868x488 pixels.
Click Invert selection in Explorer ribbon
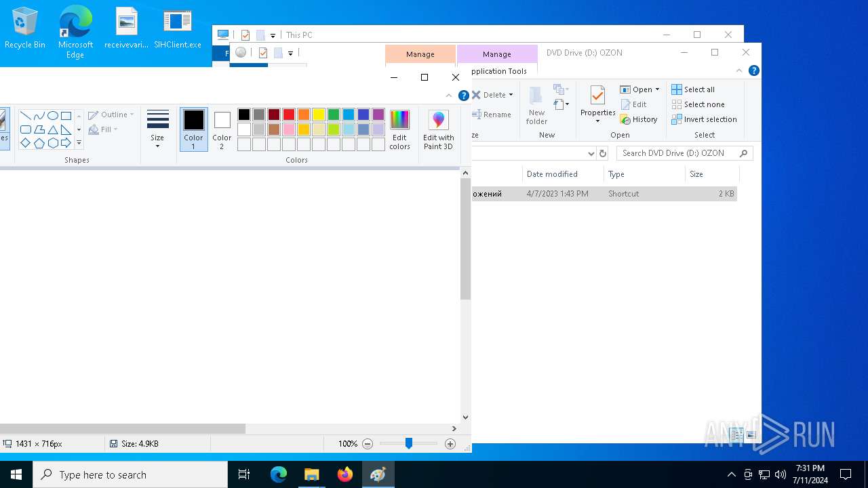pyautogui.click(x=704, y=119)
